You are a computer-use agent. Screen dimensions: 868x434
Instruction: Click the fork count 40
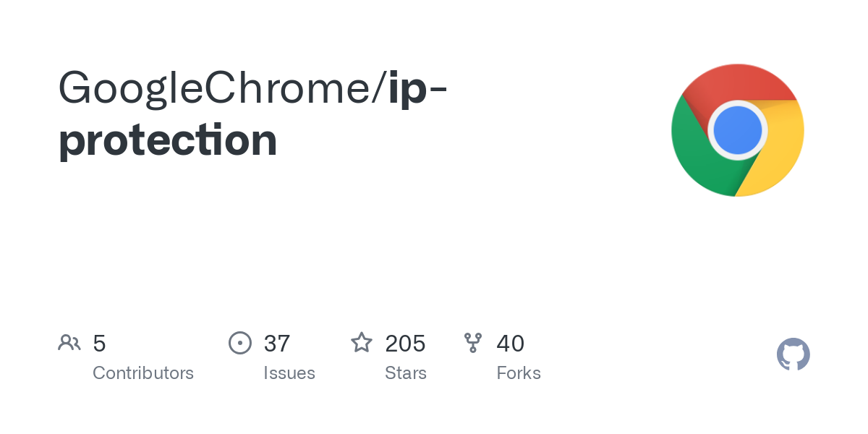click(x=511, y=343)
